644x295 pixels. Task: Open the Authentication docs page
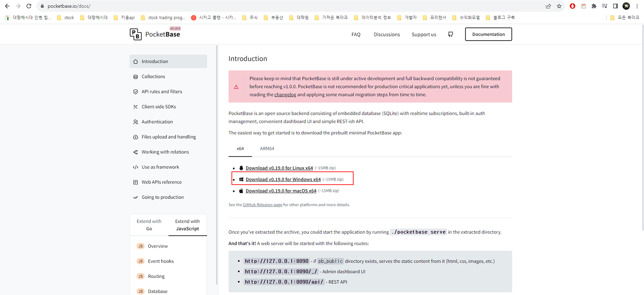(x=168, y=122)
